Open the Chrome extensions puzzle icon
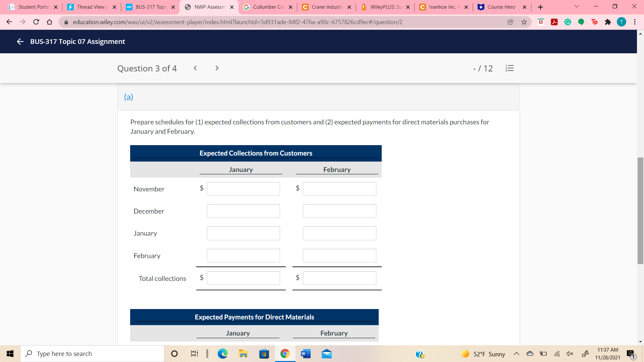This screenshot has width=644, height=362. pyautogui.click(x=608, y=22)
